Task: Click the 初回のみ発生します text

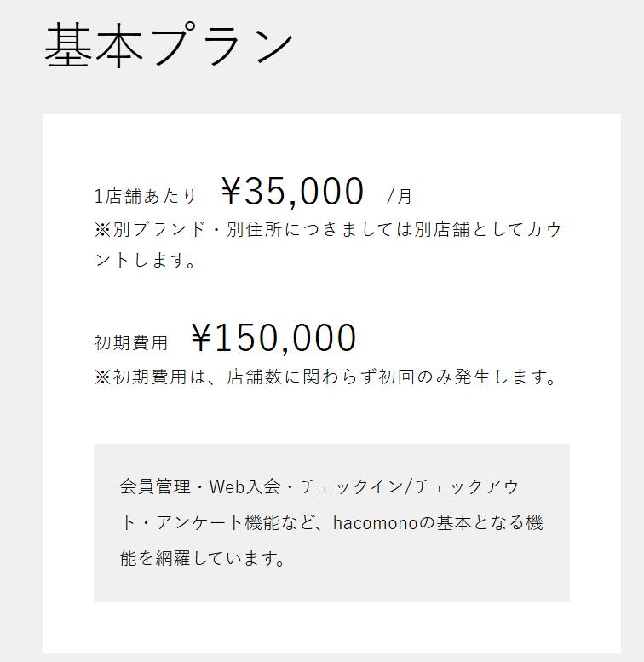Action: pyautogui.click(x=467, y=377)
